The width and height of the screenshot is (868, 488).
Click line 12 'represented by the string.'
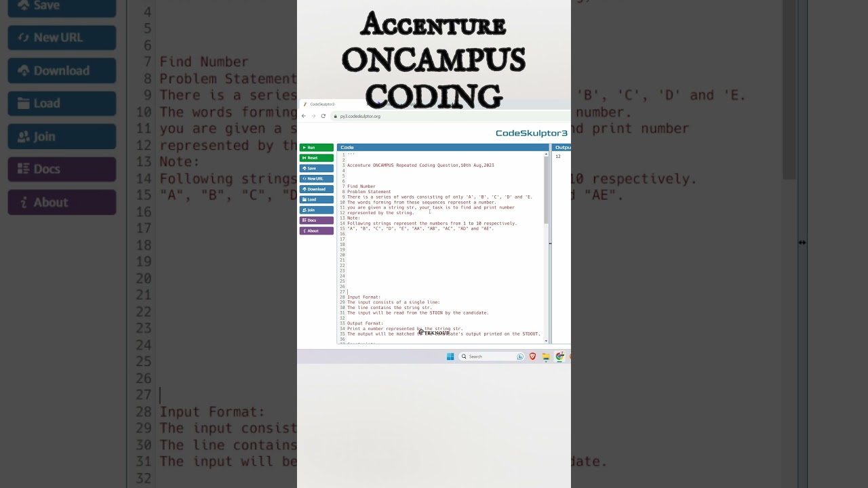(x=380, y=213)
